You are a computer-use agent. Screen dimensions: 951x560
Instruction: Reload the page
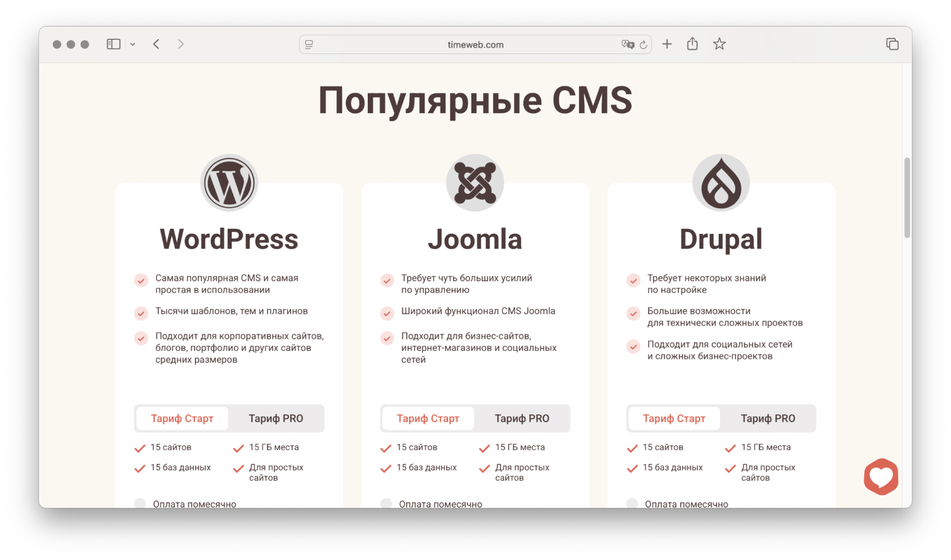tap(643, 45)
